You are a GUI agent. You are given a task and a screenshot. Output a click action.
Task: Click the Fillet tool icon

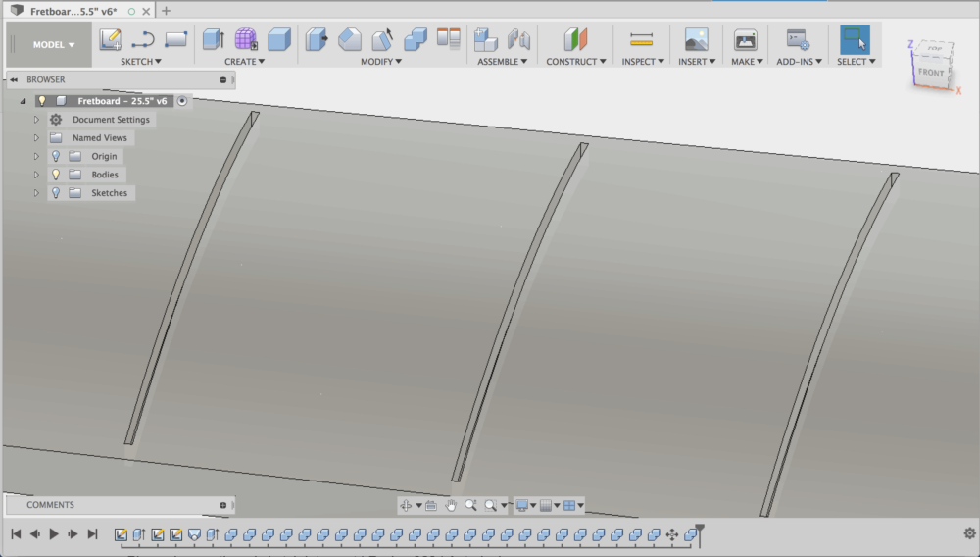coord(350,40)
